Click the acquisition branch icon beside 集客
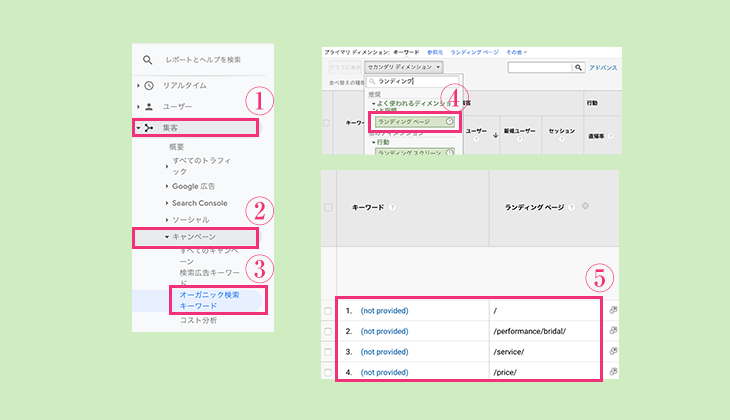Viewport: 730px width, 420px height. [x=149, y=128]
